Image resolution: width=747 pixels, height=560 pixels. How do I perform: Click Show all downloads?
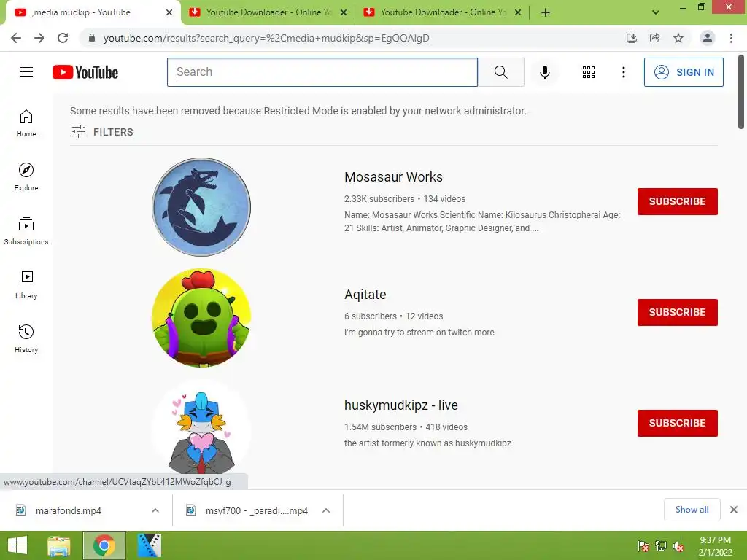(692, 510)
